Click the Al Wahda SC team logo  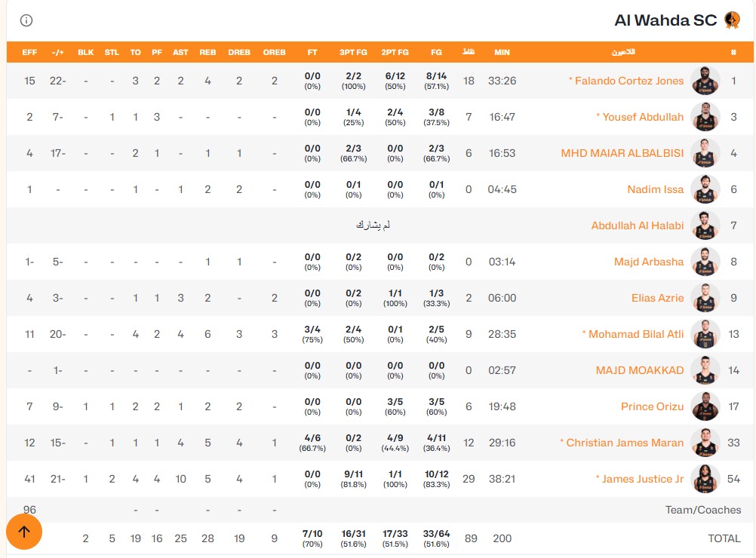point(733,20)
